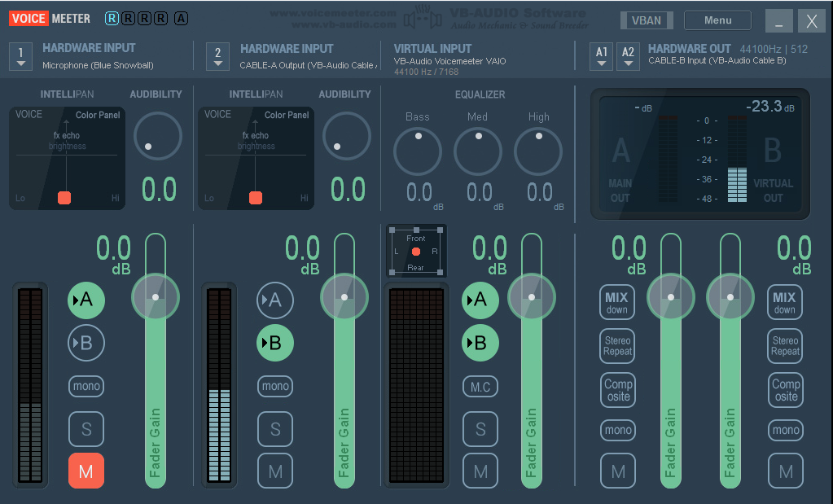833x504 pixels.
Task: Select Stereo Repeat on bus A
Action: click(x=617, y=346)
